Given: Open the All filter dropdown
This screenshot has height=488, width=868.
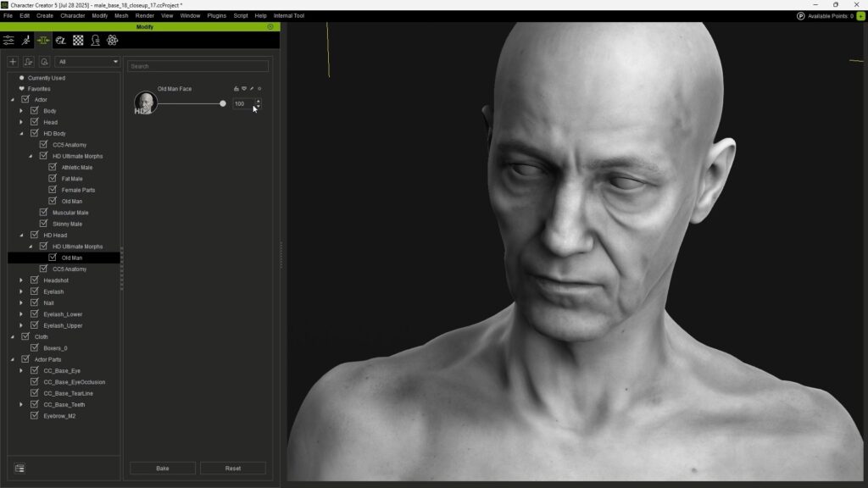Looking at the screenshot, I should [88, 62].
